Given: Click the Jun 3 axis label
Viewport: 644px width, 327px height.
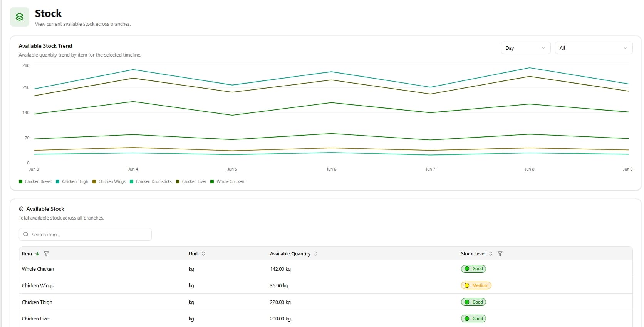Looking at the screenshot, I should 34,169.
